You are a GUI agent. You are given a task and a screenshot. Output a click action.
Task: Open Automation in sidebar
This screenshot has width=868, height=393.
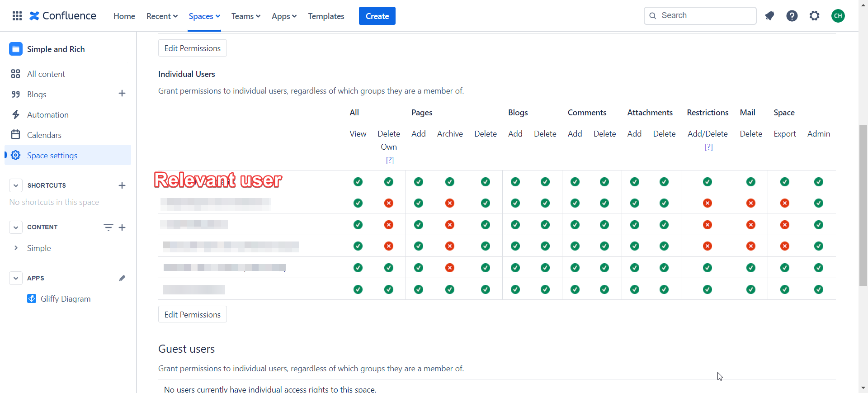coord(68,114)
